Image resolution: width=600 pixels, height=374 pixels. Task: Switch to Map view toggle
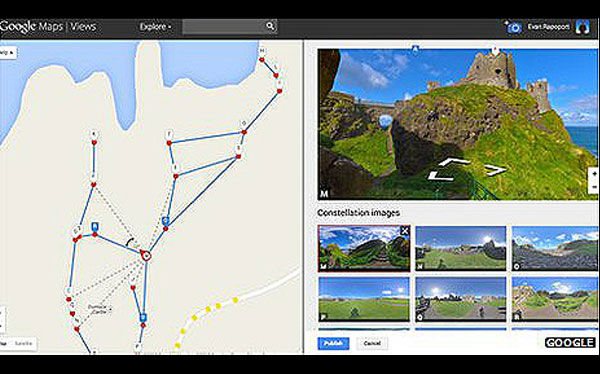point(5,343)
